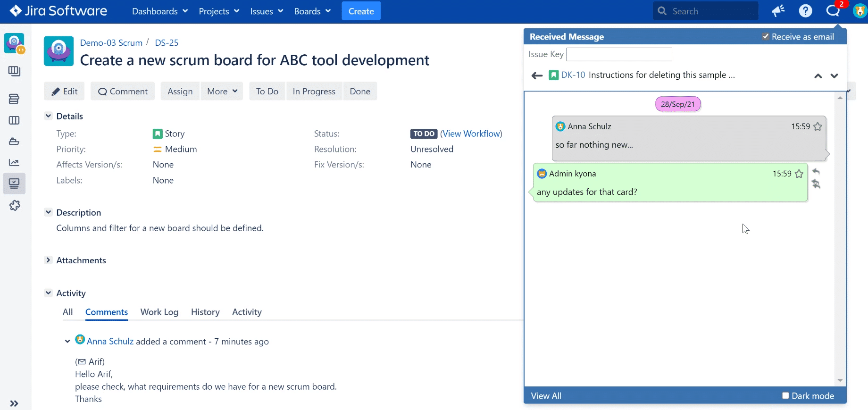Reply to Admin kyona's message
This screenshot has width=868, height=410.
tap(816, 172)
